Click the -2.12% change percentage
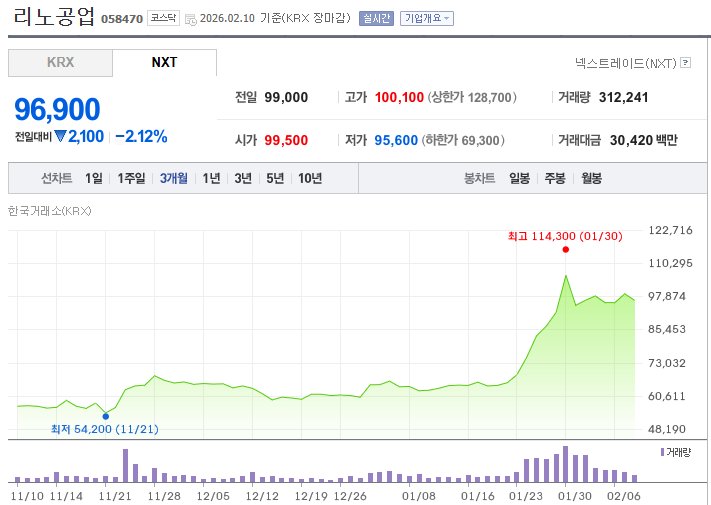This screenshot has width=711, height=505. [141, 136]
